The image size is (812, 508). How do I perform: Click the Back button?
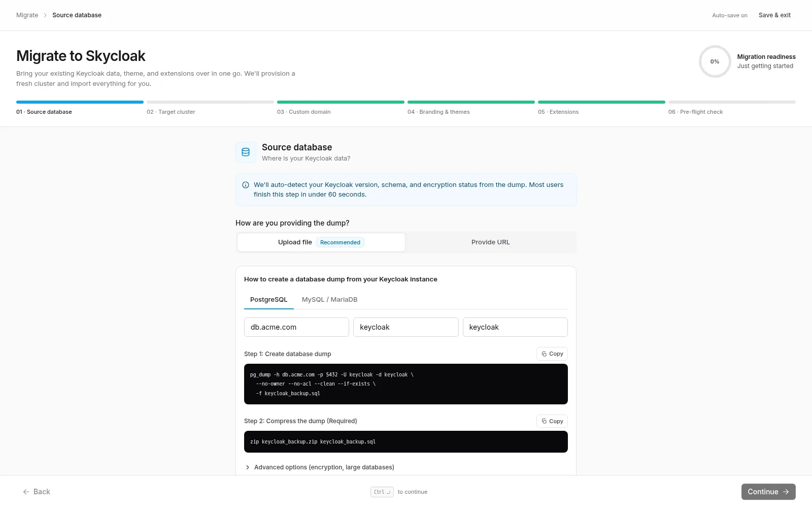tap(37, 492)
